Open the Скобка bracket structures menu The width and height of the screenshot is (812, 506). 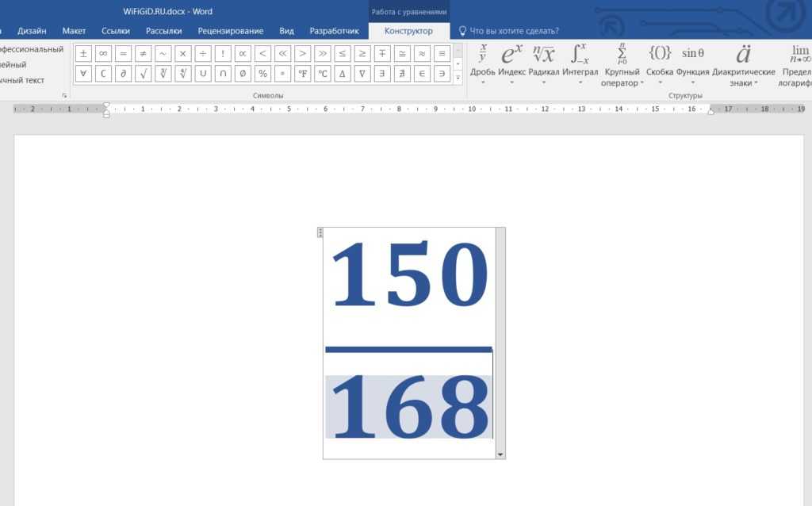point(660,63)
